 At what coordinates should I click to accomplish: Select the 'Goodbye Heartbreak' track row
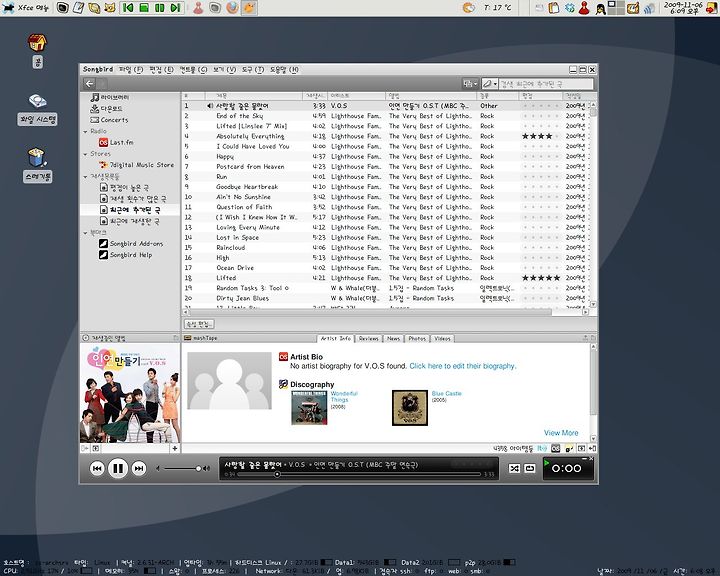tap(386, 187)
